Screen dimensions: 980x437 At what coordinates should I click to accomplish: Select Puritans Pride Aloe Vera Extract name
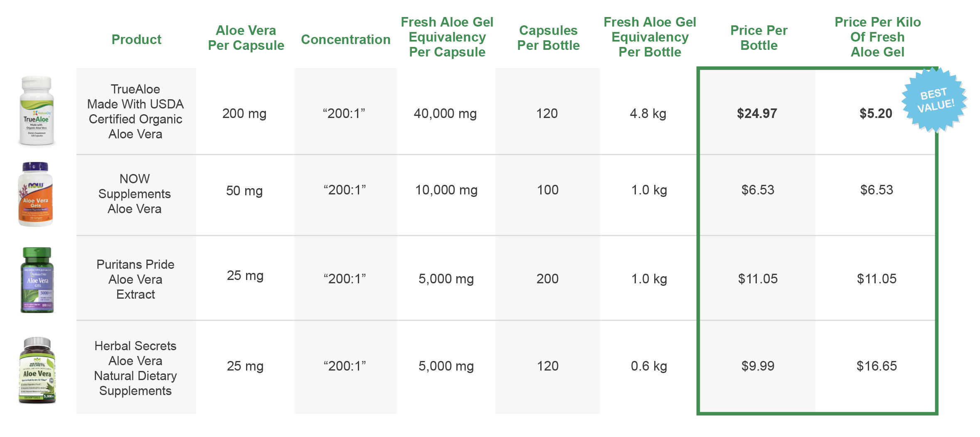[135, 279]
